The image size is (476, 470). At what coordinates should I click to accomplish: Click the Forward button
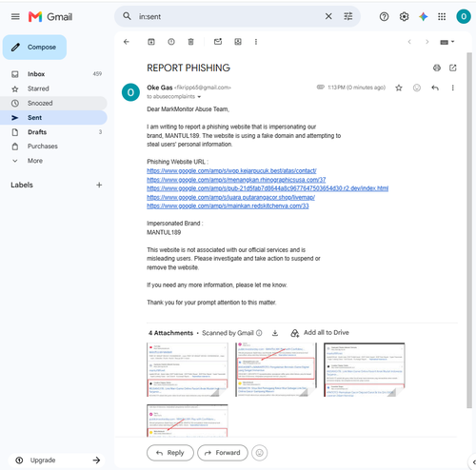pos(223,453)
